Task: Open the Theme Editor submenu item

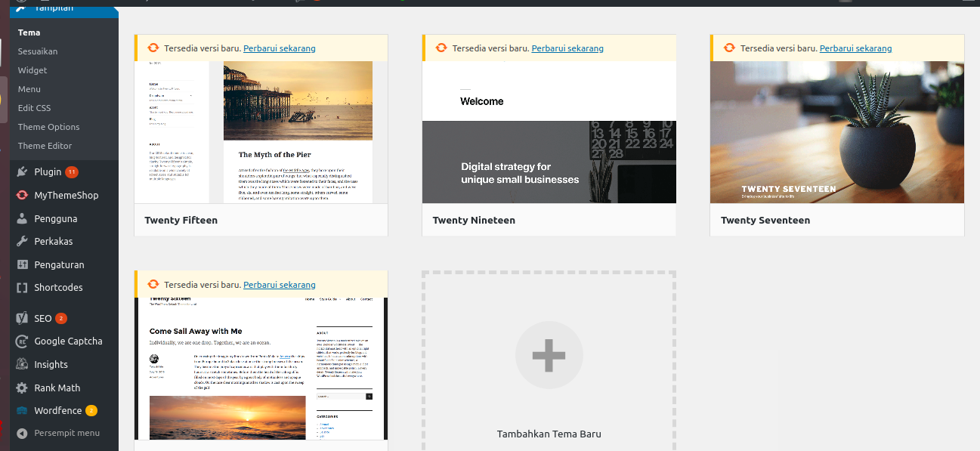Action: pyautogui.click(x=45, y=146)
